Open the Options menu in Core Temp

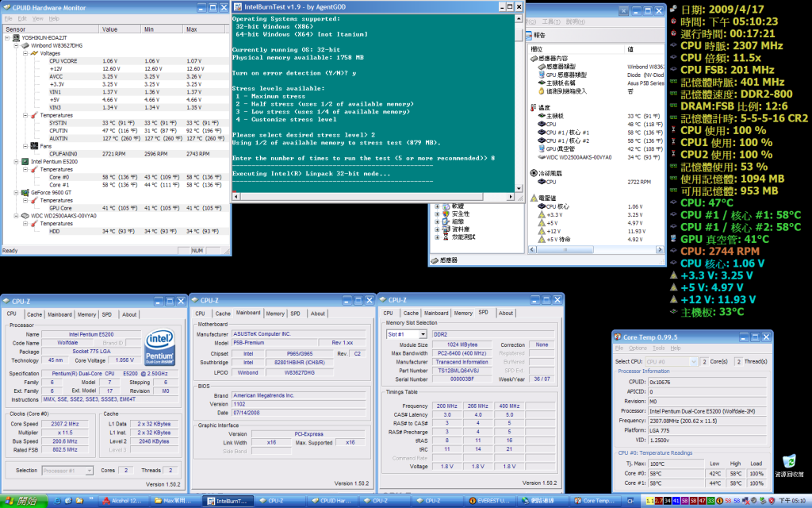(x=638, y=348)
